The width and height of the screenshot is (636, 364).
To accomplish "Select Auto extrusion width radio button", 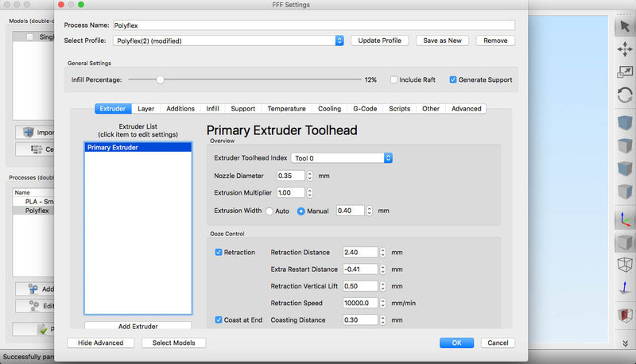I will 270,211.
